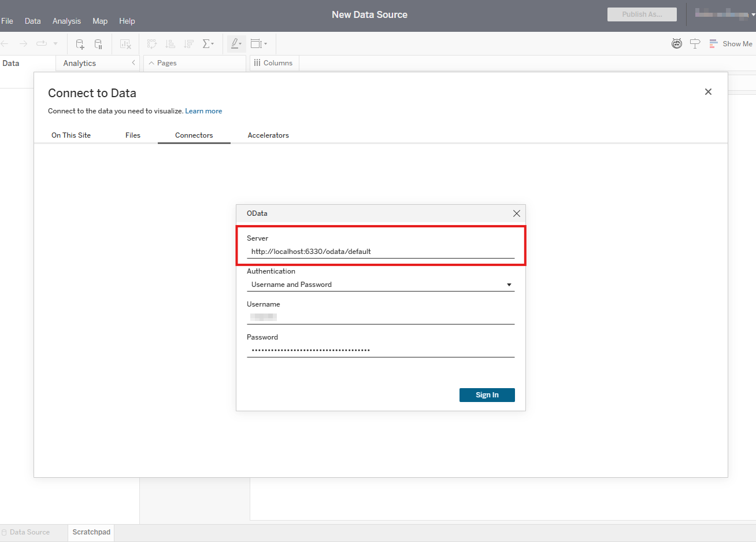This screenshot has width=756, height=542.
Task: Open the Data menu
Action: (x=33, y=21)
